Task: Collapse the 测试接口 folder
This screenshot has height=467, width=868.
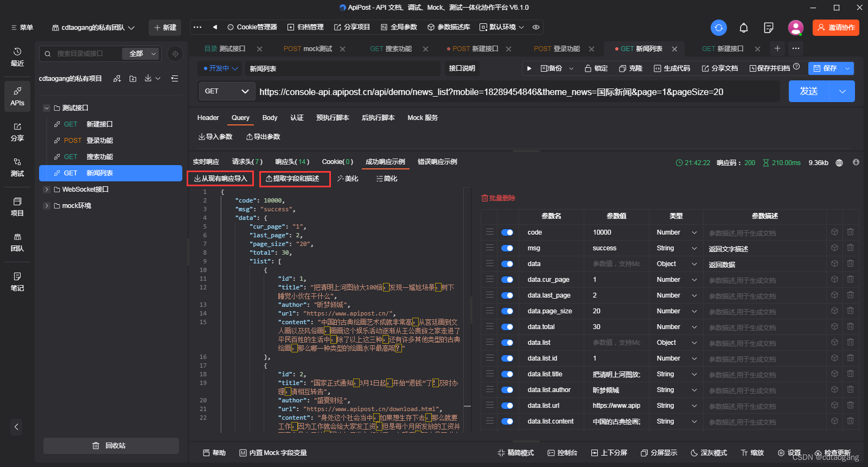Action: coord(47,108)
